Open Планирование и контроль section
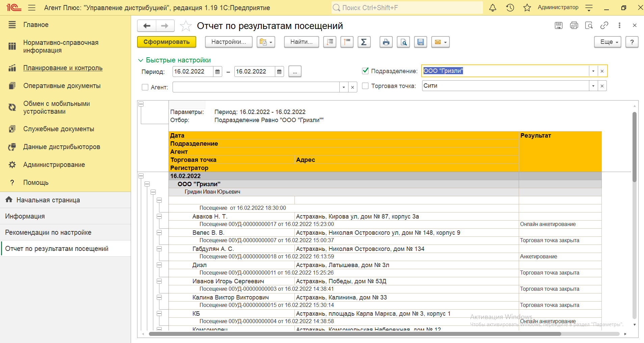 point(63,68)
